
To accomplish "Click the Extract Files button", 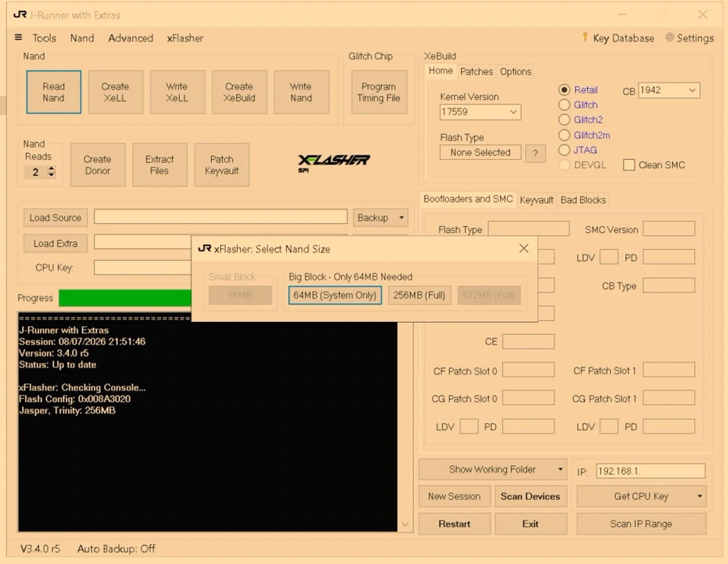I will [159, 165].
